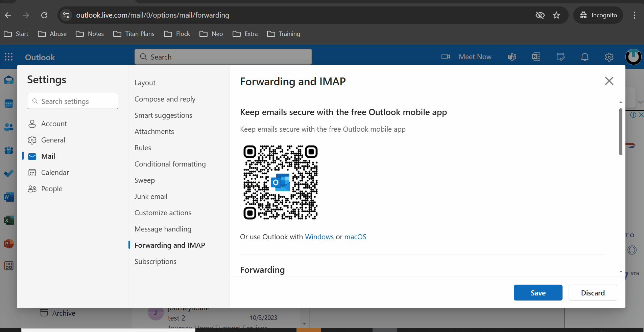Screen dimensions: 644x332
Task: Click the settings pane scrollbar thumb
Action: pyautogui.click(x=621, y=132)
